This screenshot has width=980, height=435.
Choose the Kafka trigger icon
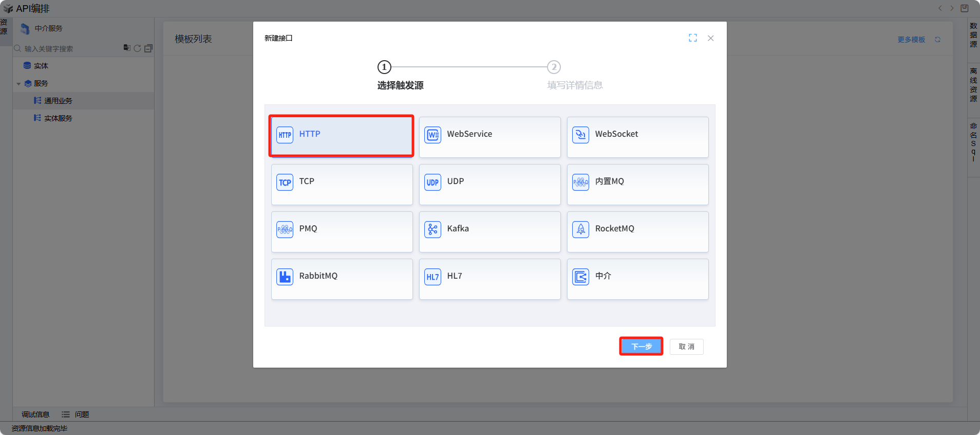pyautogui.click(x=432, y=229)
